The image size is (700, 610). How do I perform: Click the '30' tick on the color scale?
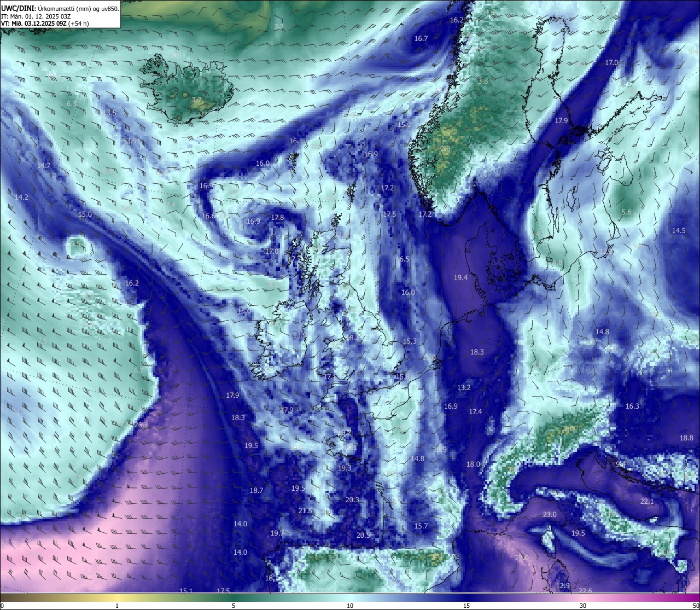583,606
